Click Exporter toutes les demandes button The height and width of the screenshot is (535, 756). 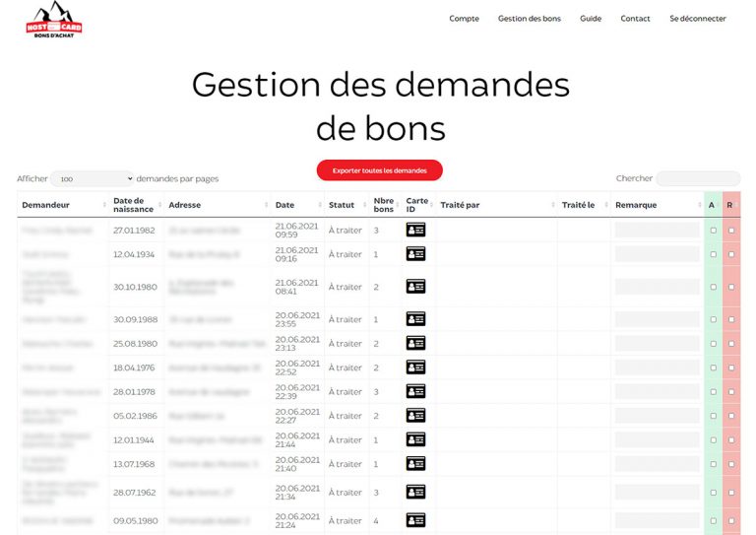tap(379, 170)
